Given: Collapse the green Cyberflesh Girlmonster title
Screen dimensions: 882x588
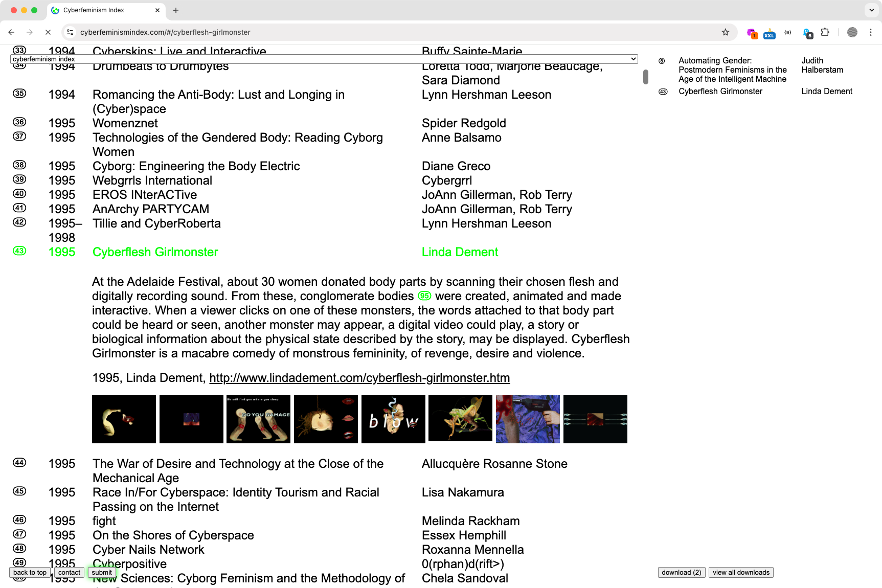Looking at the screenshot, I should [155, 252].
